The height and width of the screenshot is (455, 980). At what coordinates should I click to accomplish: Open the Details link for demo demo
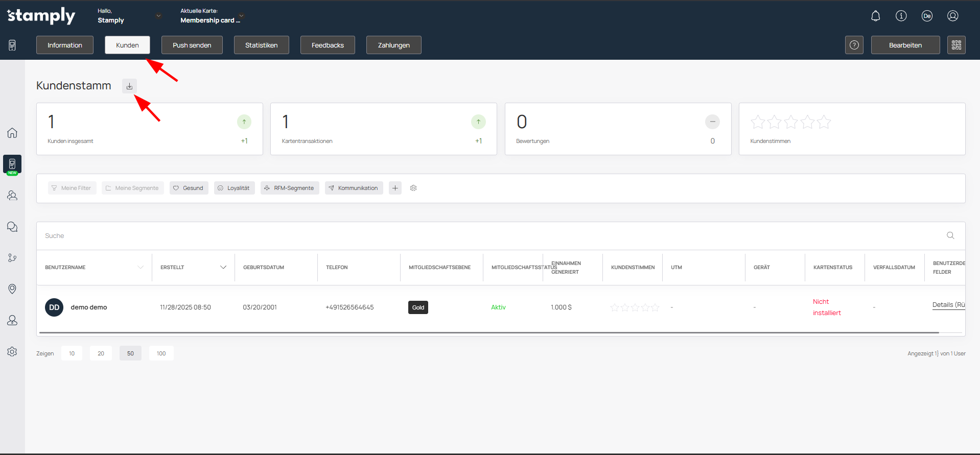948,305
